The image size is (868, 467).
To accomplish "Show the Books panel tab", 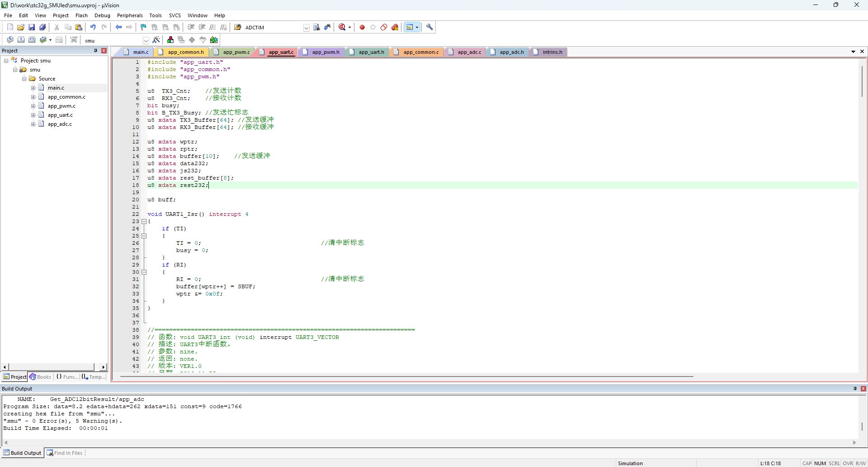I will [x=40, y=377].
